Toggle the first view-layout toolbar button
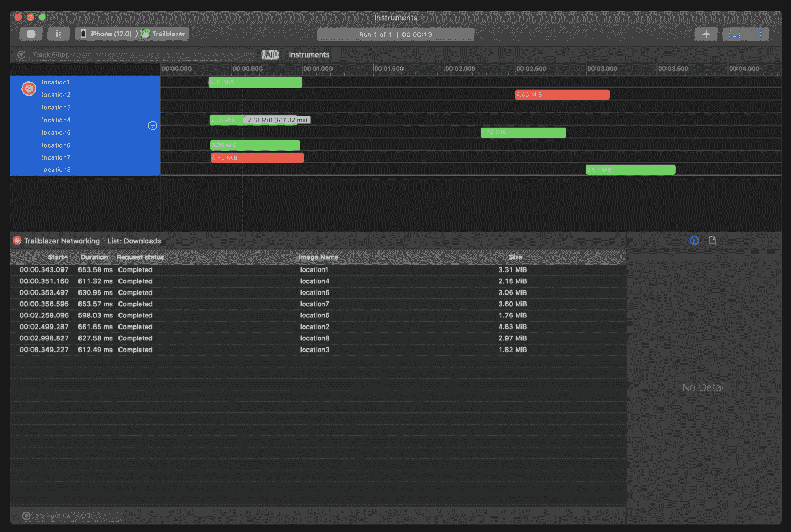 [734, 34]
